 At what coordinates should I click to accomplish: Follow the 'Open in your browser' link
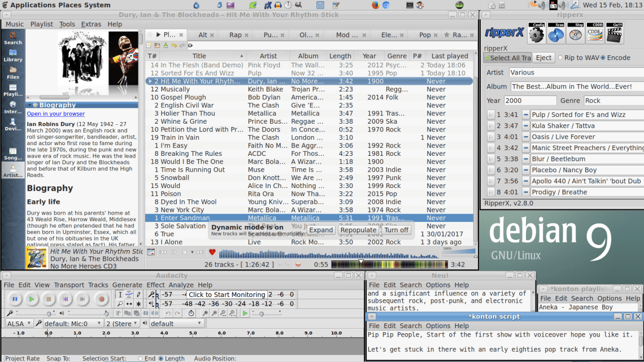click(55, 114)
